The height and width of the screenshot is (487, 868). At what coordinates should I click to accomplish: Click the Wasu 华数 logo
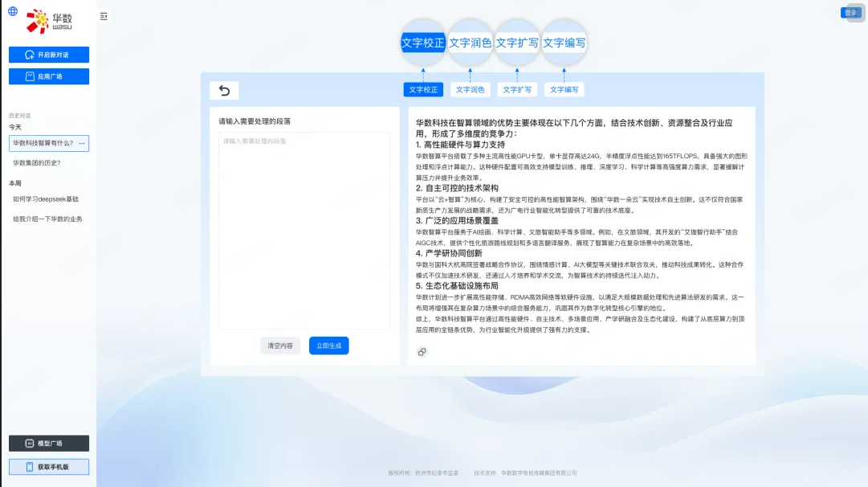tap(49, 21)
